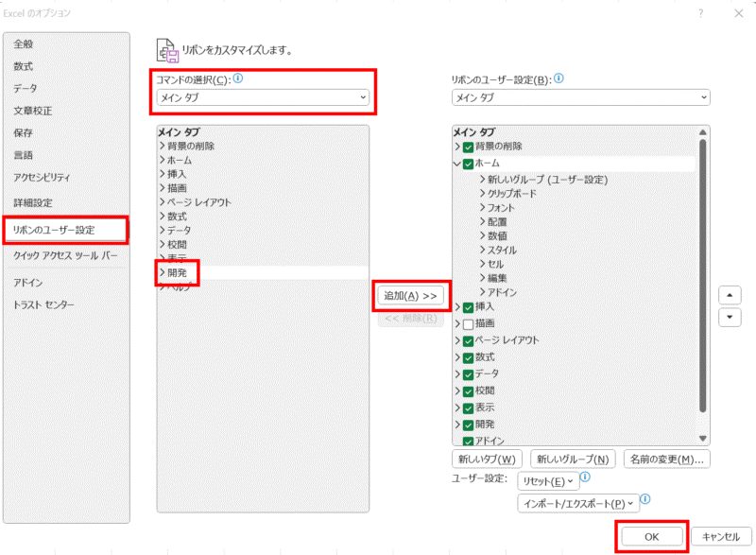Screen dimensions: 756x555
Task: Expand 開発 in the left command list
Action: tap(163, 272)
